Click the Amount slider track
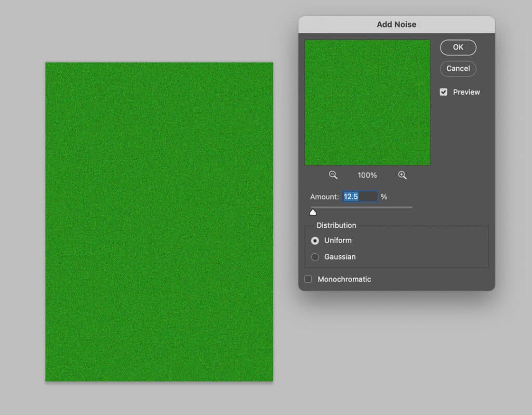532x415 pixels. [x=362, y=207]
